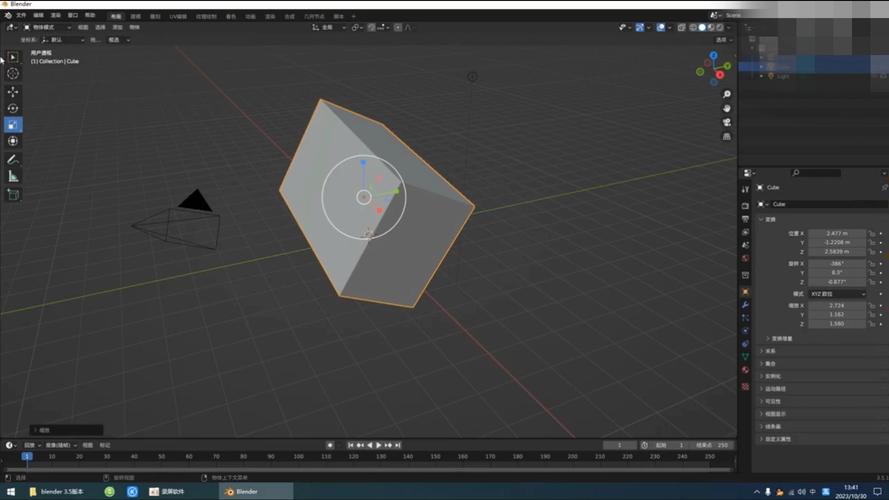Toggle proportional editing in viewport header
The image size is (889, 500).
point(398,27)
